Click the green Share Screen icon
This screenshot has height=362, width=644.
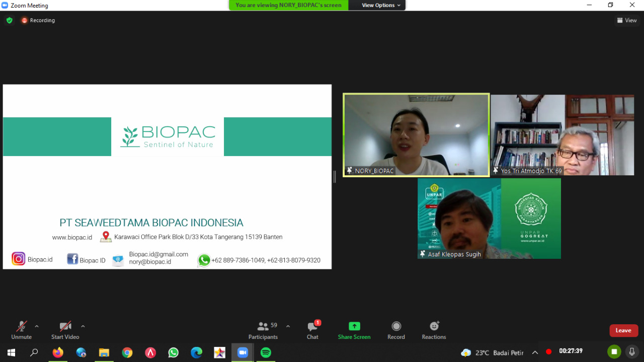click(x=354, y=326)
